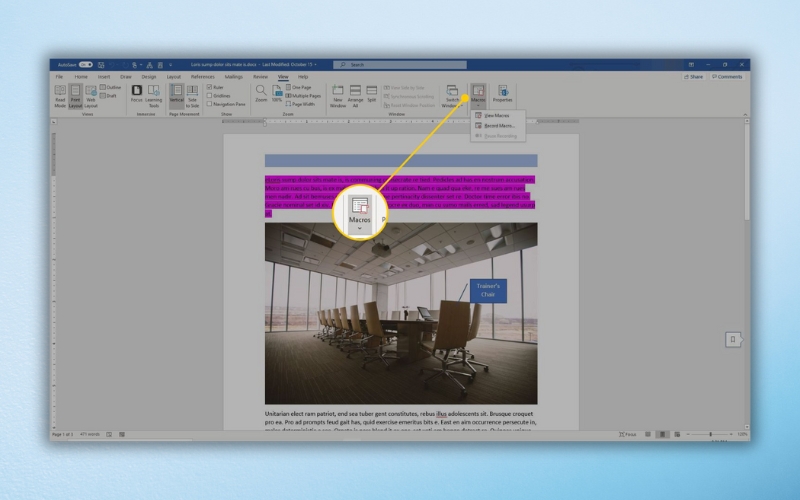Choose View Macros from menu

coord(497,115)
